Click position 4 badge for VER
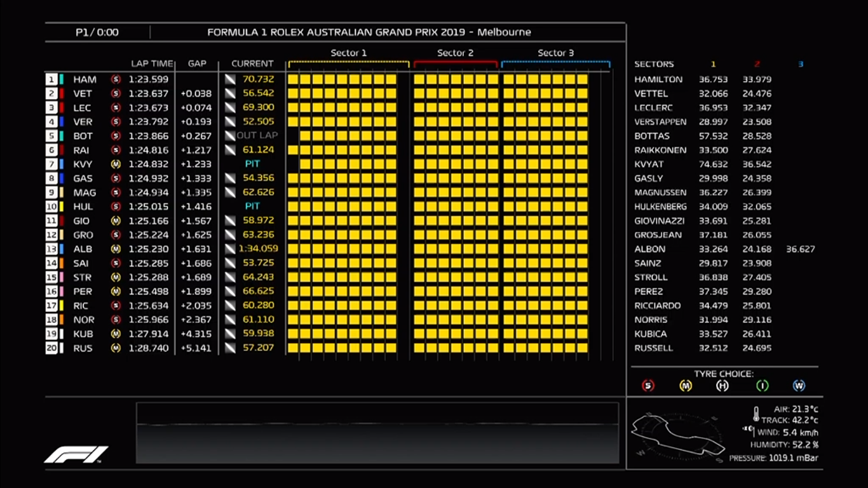 click(51, 121)
